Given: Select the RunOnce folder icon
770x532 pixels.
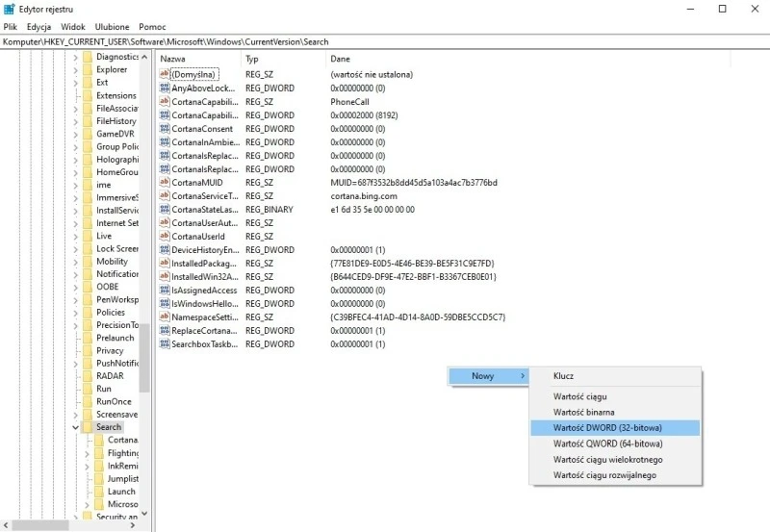Looking at the screenshot, I should click(x=88, y=402).
